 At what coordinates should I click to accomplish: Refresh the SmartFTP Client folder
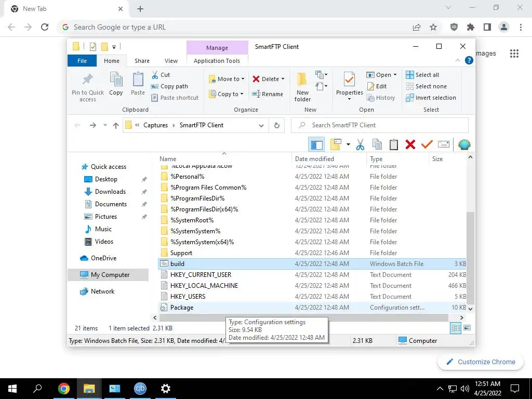[277, 125]
